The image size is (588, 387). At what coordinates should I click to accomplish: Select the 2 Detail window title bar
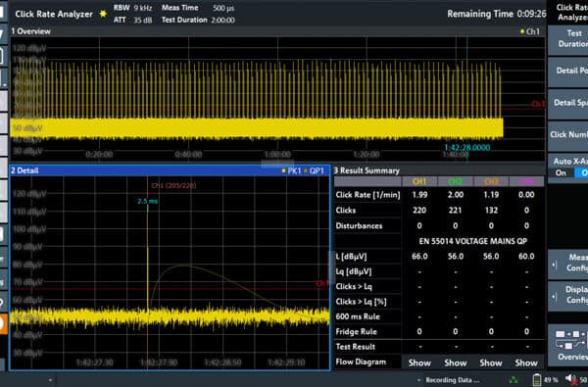tap(170, 170)
